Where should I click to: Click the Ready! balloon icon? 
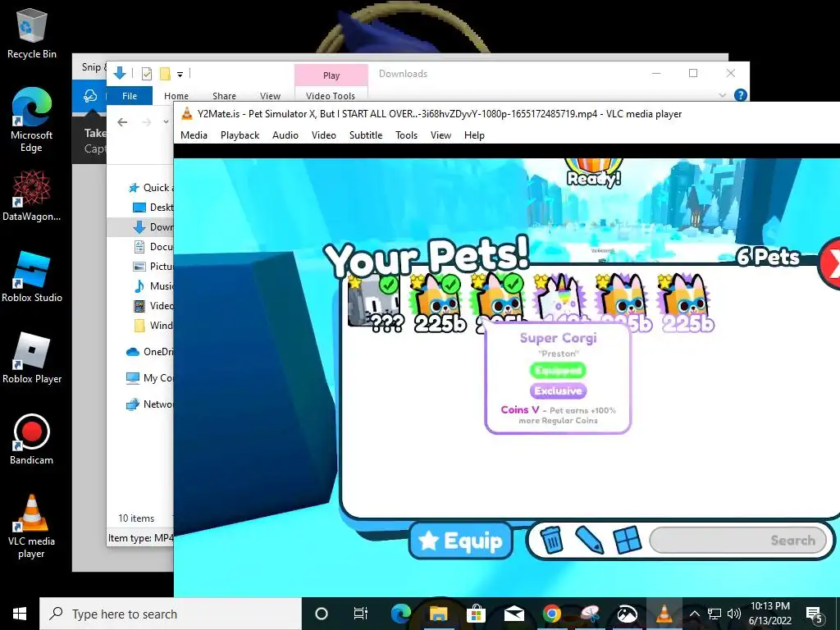click(x=594, y=172)
